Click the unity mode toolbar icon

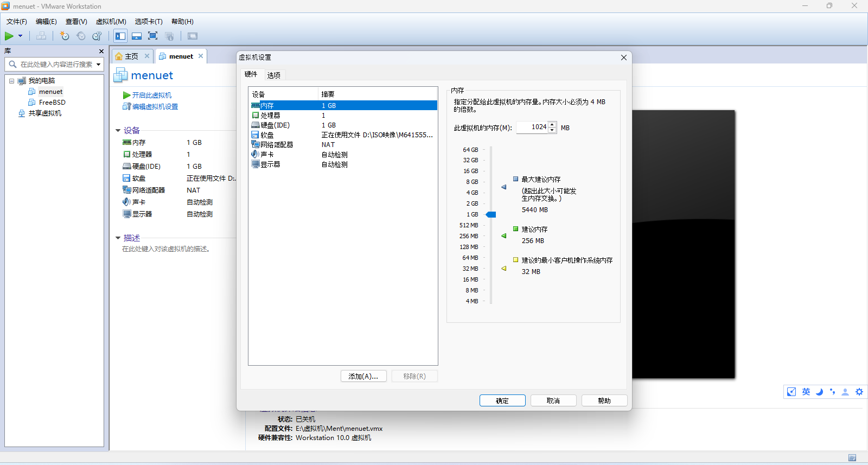point(169,36)
